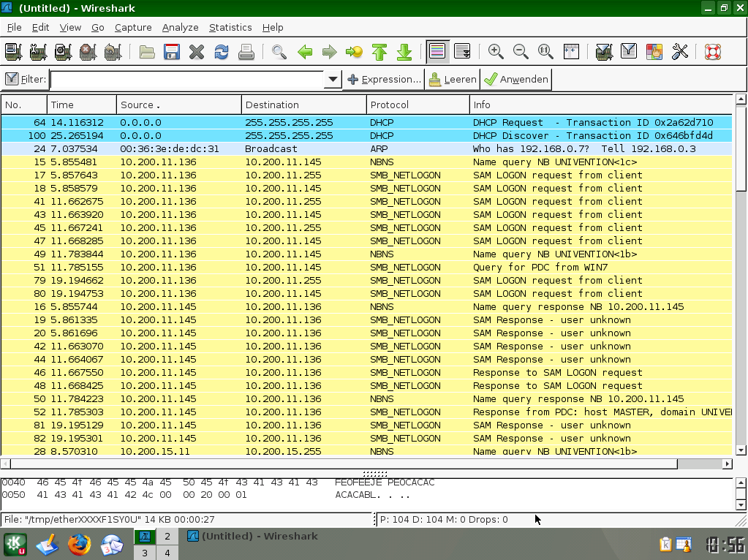The width and height of the screenshot is (748, 560).
Task: Open the coloring rules editor
Action: [x=654, y=52]
